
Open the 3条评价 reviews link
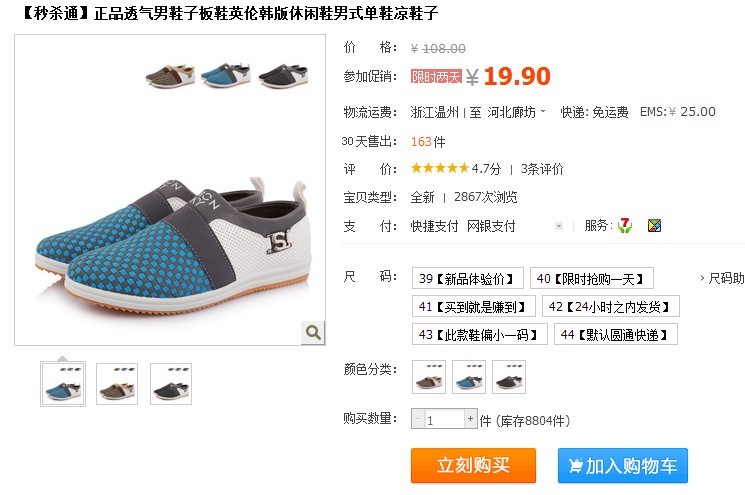coord(542,169)
